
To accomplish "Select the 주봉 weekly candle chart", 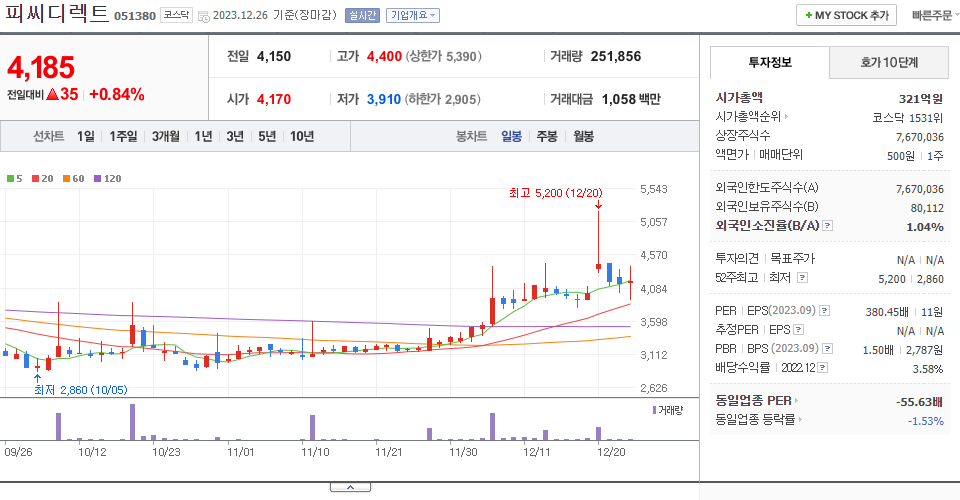I will 547,136.
